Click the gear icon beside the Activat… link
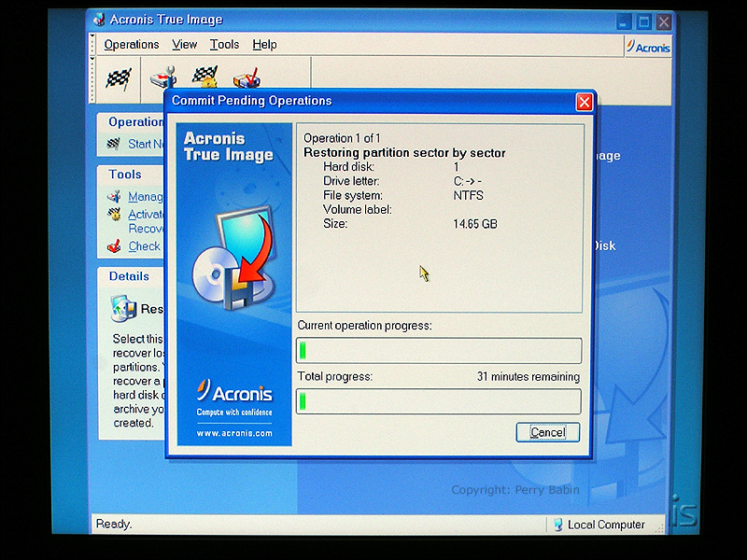 click(114, 215)
